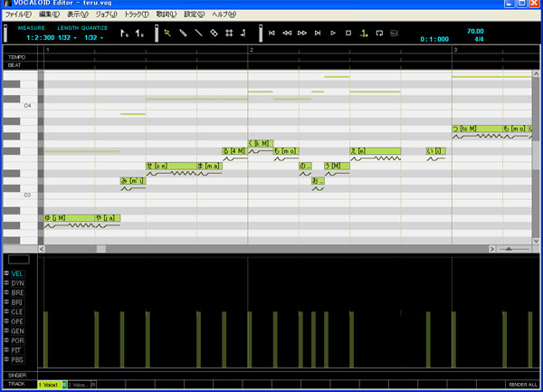Jump to song start
Screen dimensions: 543x392
click(271, 33)
